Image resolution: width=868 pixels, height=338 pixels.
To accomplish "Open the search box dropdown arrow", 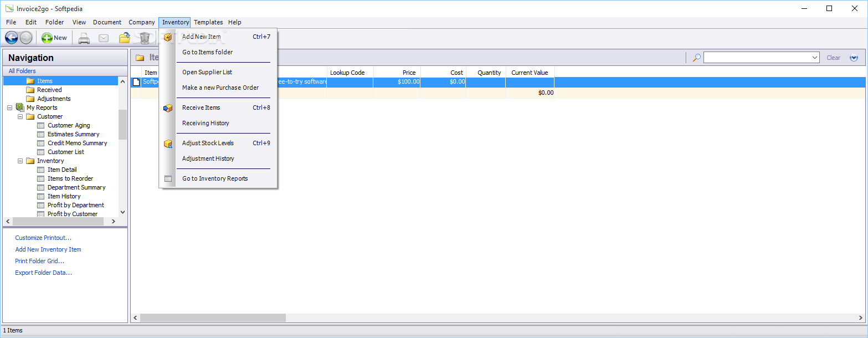I will coord(815,58).
